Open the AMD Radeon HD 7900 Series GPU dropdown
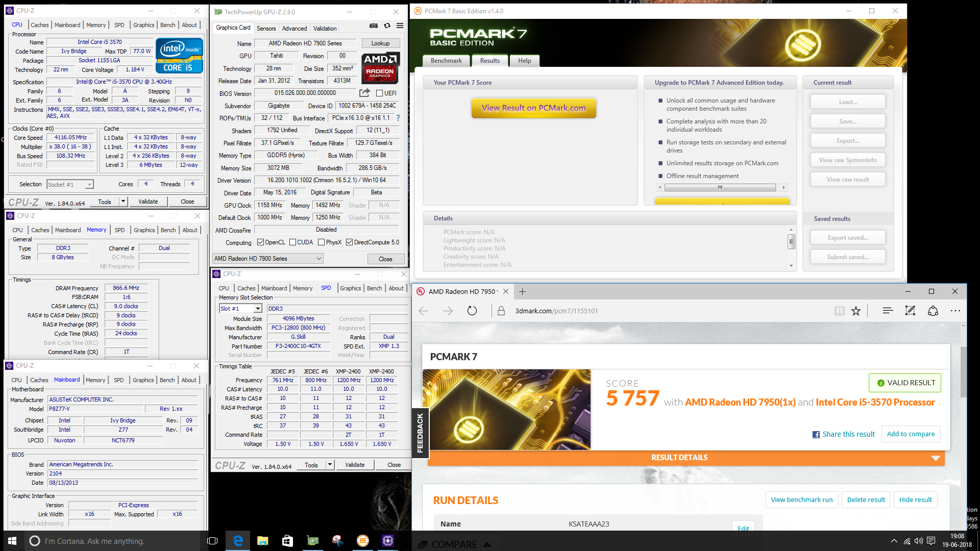The width and height of the screenshot is (980, 551). (267, 259)
